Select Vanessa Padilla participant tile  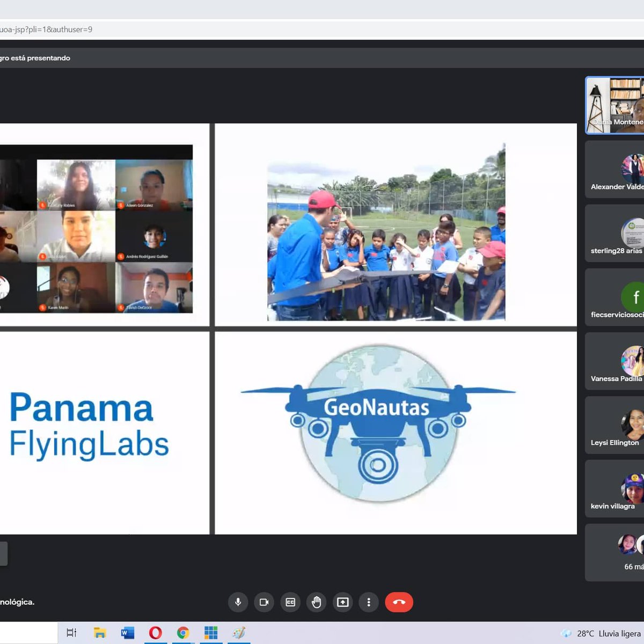pyautogui.click(x=614, y=361)
